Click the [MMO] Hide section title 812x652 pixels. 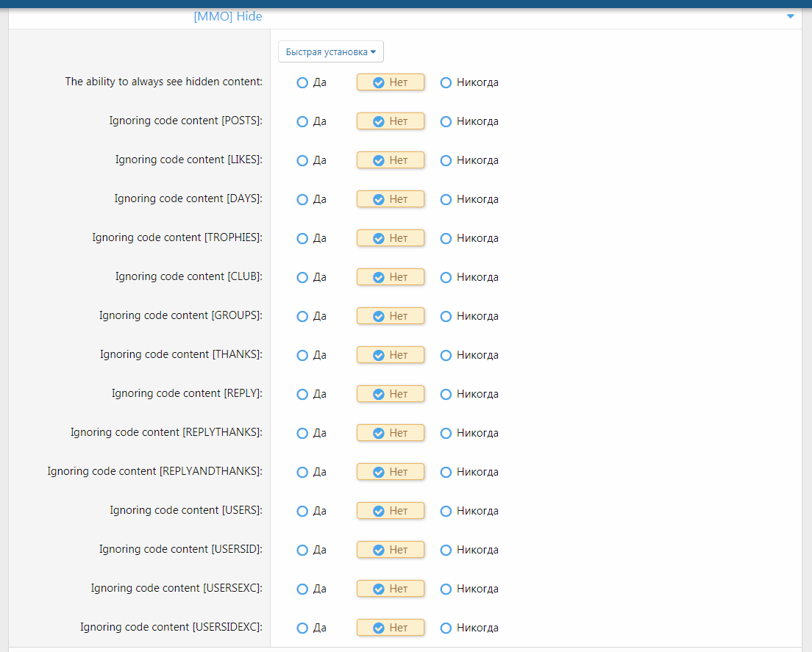coord(227,16)
